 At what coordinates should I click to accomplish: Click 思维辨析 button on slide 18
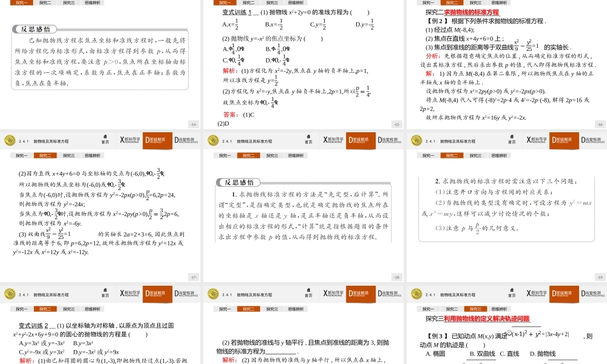296,155
